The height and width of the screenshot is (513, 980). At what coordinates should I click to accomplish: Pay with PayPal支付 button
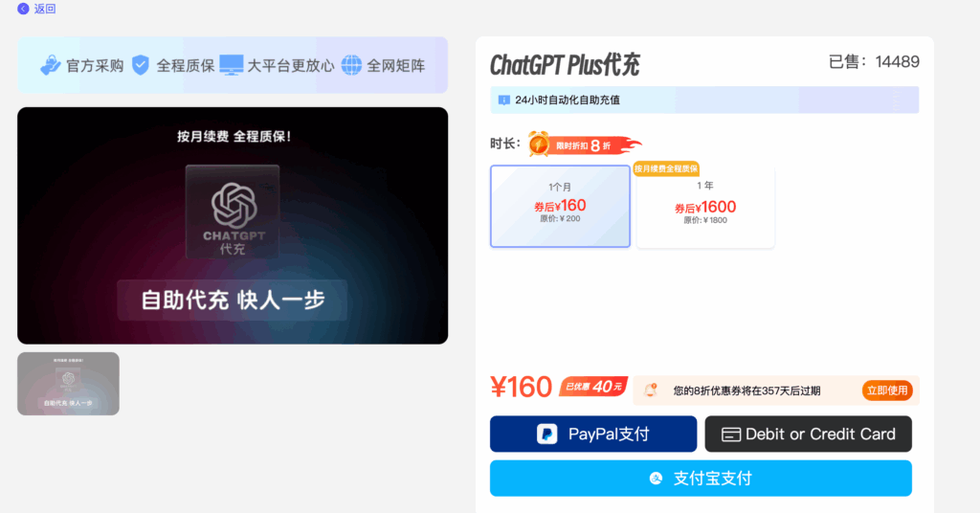[x=593, y=435]
